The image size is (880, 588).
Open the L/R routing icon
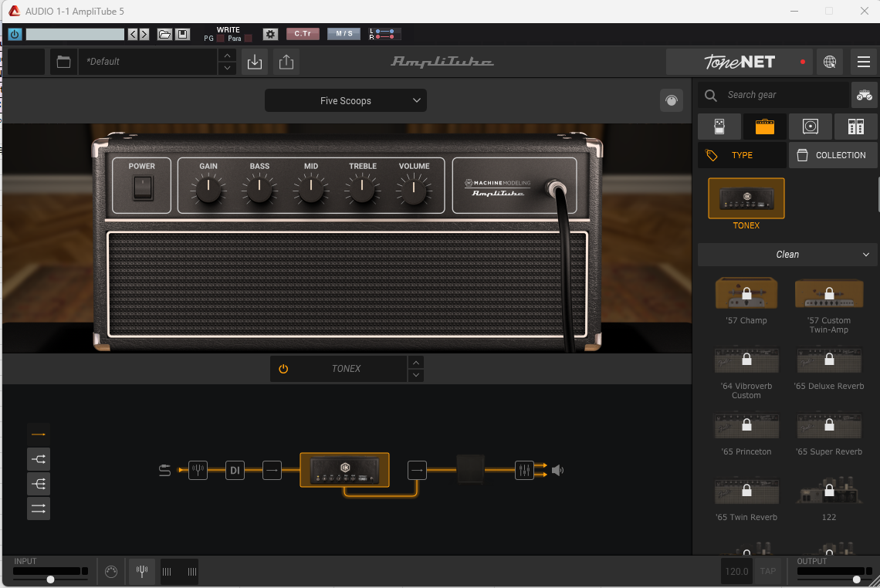[384, 34]
